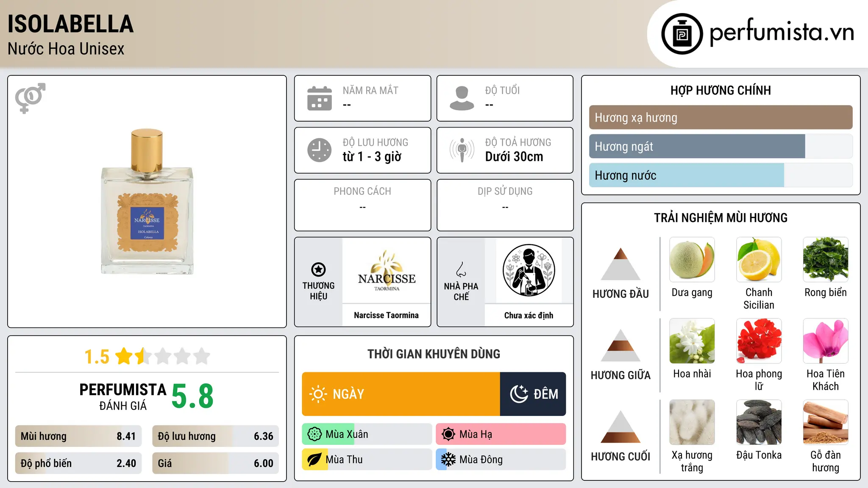The height and width of the screenshot is (488, 868).
Task: Click the sillage icon for Độ toả hương
Action: (462, 150)
